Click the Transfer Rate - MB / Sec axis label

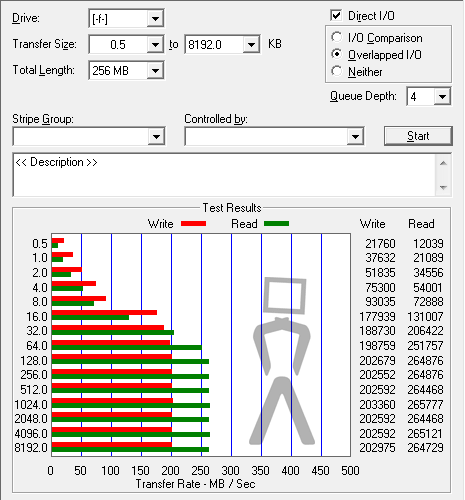[x=195, y=484]
